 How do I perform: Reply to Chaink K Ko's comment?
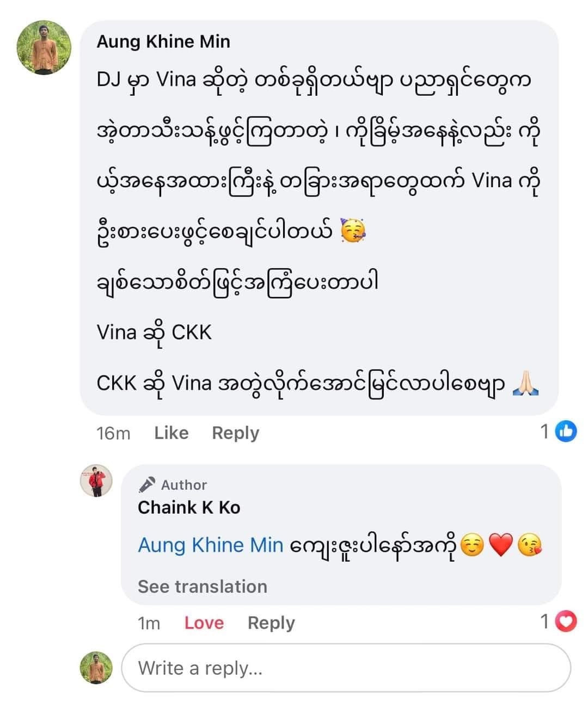coord(271,623)
